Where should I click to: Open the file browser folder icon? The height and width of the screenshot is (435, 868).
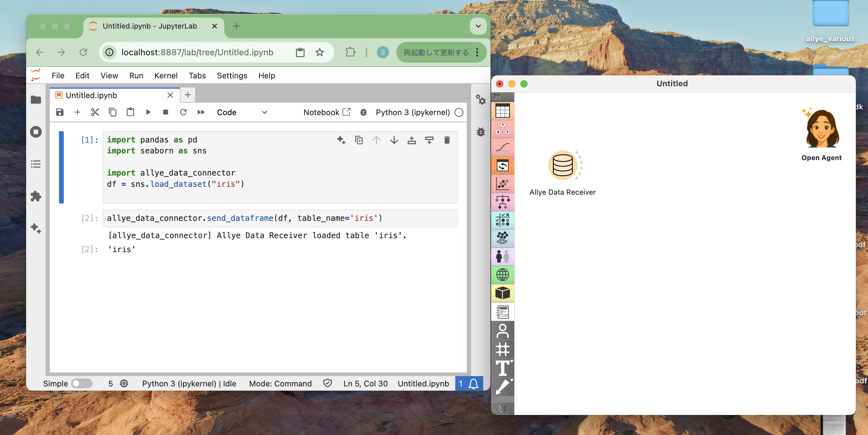click(x=36, y=100)
